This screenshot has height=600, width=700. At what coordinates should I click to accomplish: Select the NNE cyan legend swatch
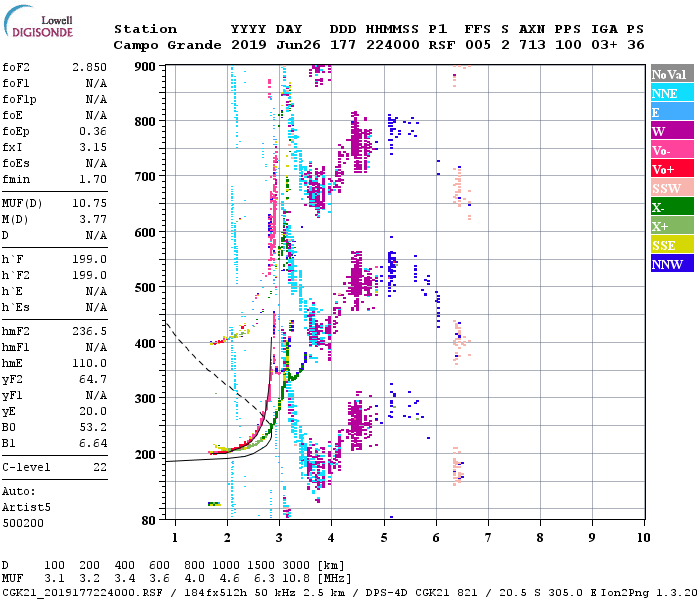click(x=672, y=92)
